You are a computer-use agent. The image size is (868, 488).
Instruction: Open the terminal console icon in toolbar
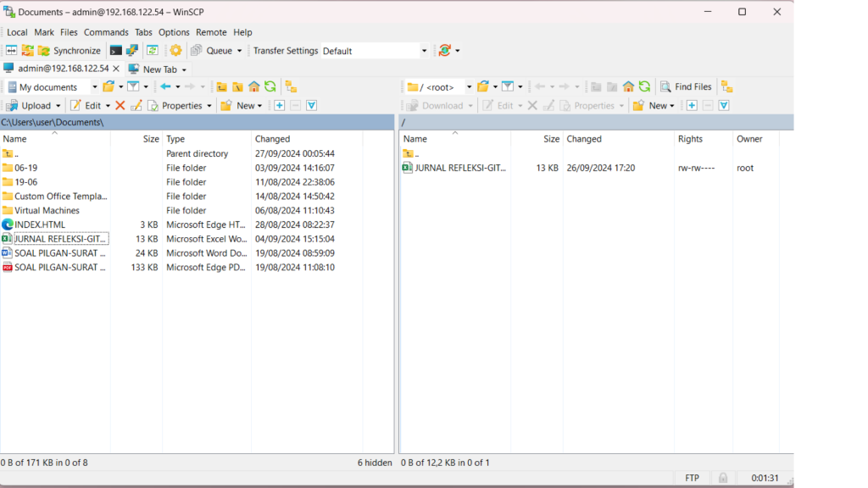(x=116, y=51)
